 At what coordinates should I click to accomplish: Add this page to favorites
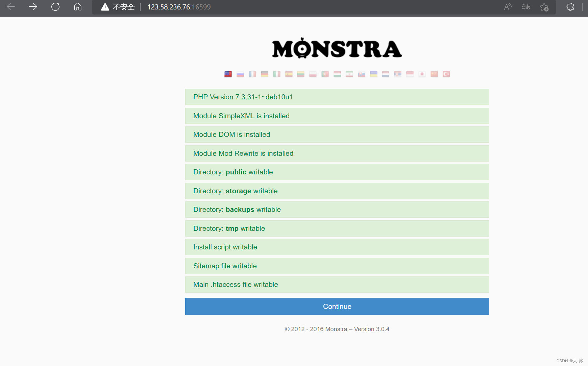pyautogui.click(x=544, y=7)
